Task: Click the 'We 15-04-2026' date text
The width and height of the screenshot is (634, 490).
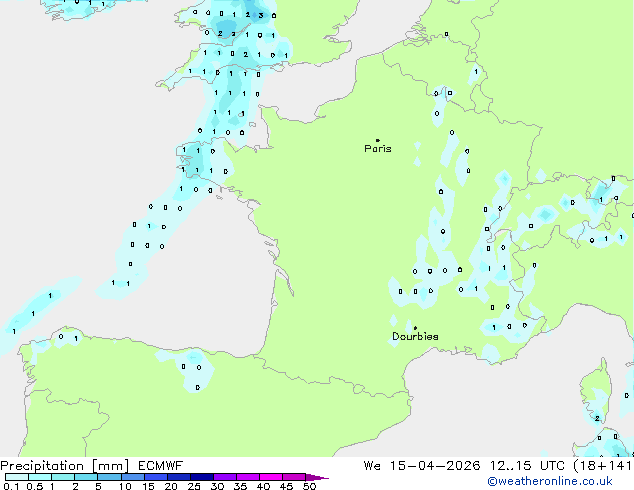Action: [422, 466]
